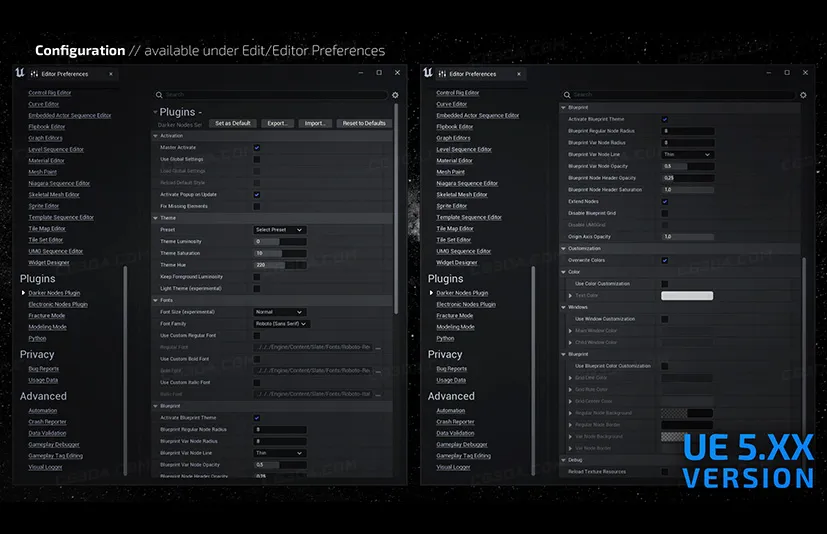
Task: Select the Editor Preferences tab in left window
Action: (65, 74)
